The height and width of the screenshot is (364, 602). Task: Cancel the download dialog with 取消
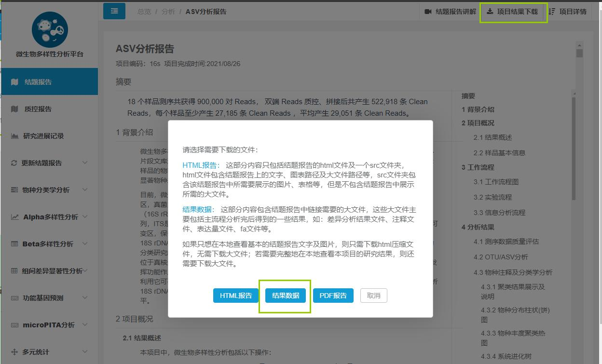(x=373, y=296)
